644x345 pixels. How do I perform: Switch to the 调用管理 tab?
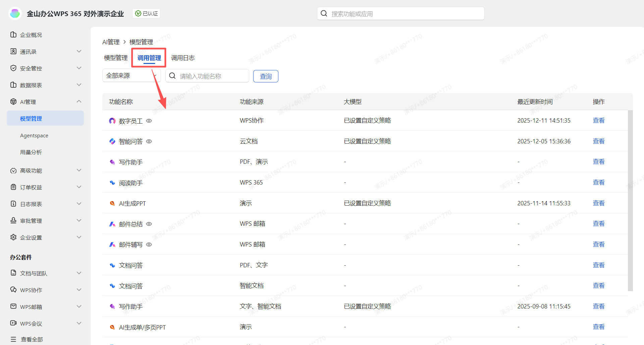pos(149,58)
